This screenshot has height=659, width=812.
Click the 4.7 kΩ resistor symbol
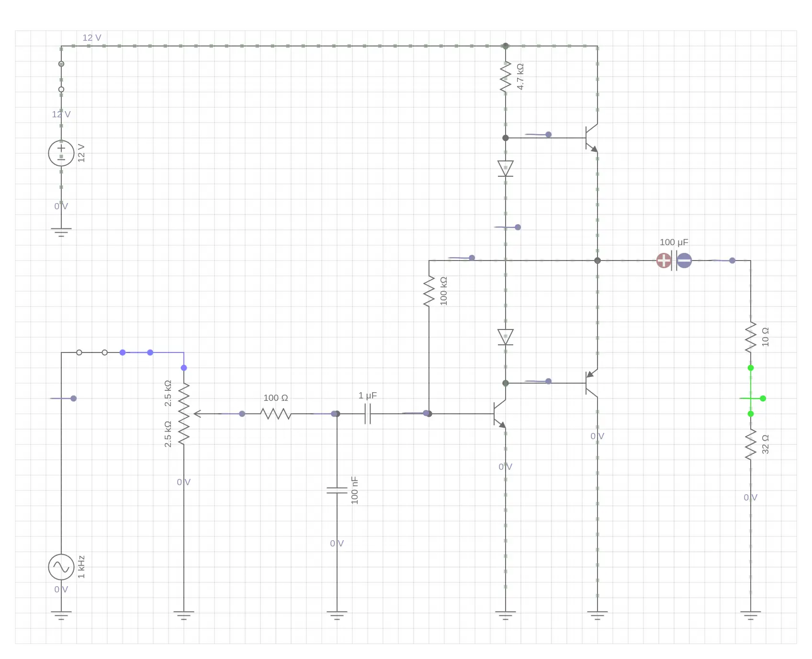tap(506, 77)
